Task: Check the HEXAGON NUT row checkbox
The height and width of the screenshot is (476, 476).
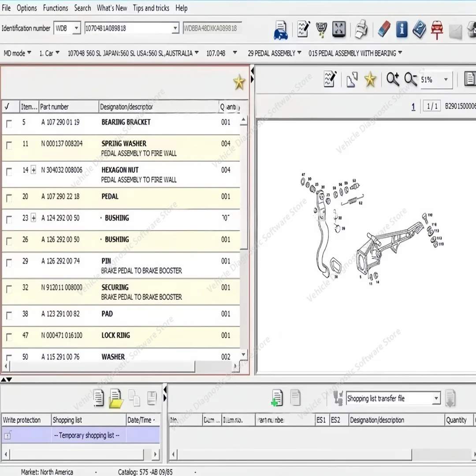Action: [x=9, y=171]
